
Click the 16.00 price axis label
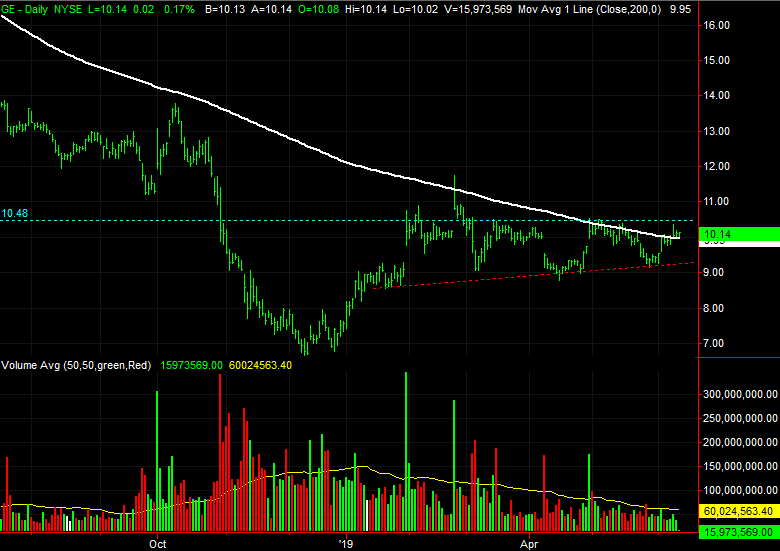717,25
